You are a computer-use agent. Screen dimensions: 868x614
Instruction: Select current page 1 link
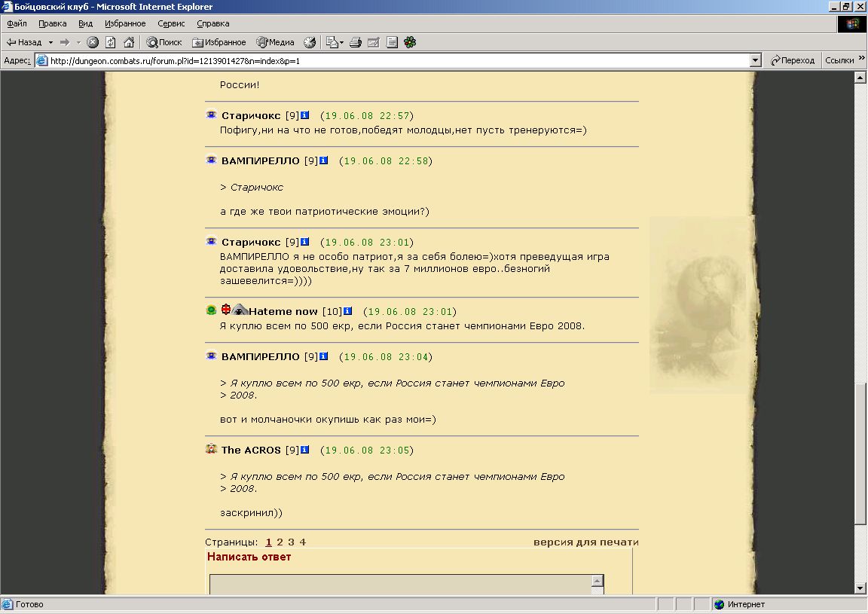click(x=268, y=542)
